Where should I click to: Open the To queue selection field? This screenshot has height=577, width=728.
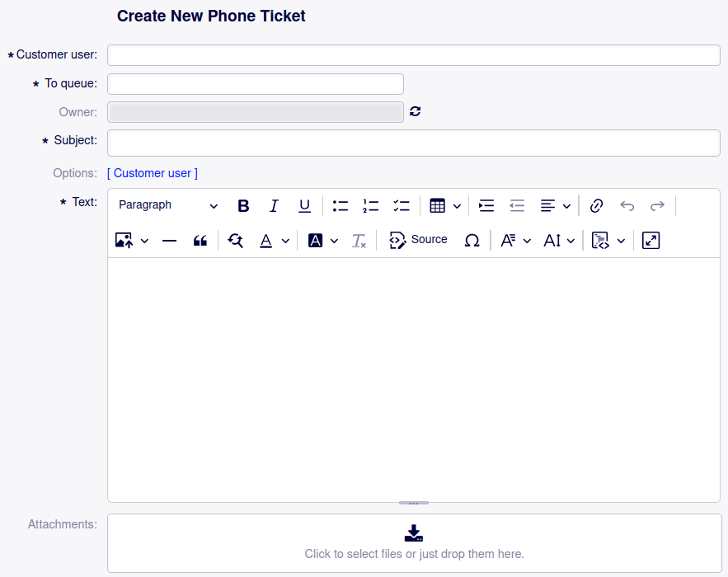click(256, 84)
